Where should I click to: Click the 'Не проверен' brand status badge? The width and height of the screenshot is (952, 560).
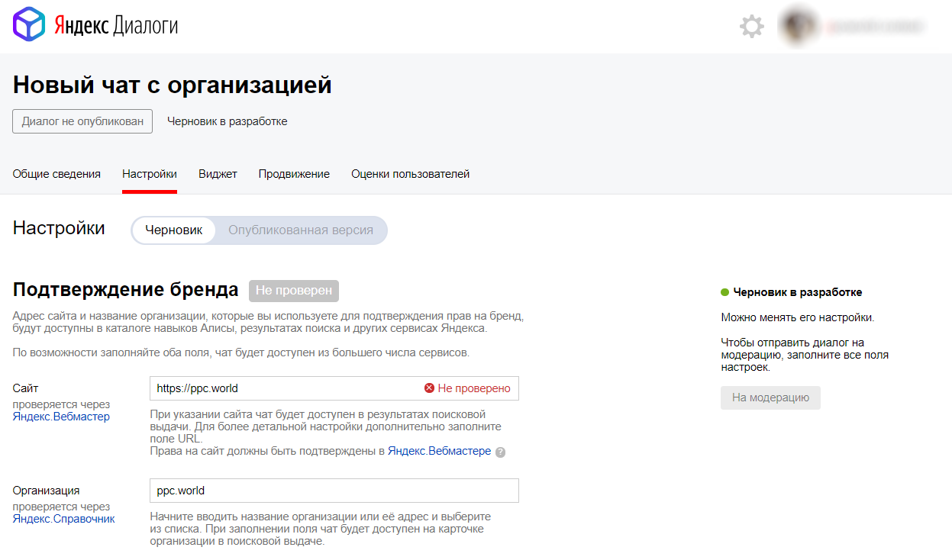click(294, 291)
